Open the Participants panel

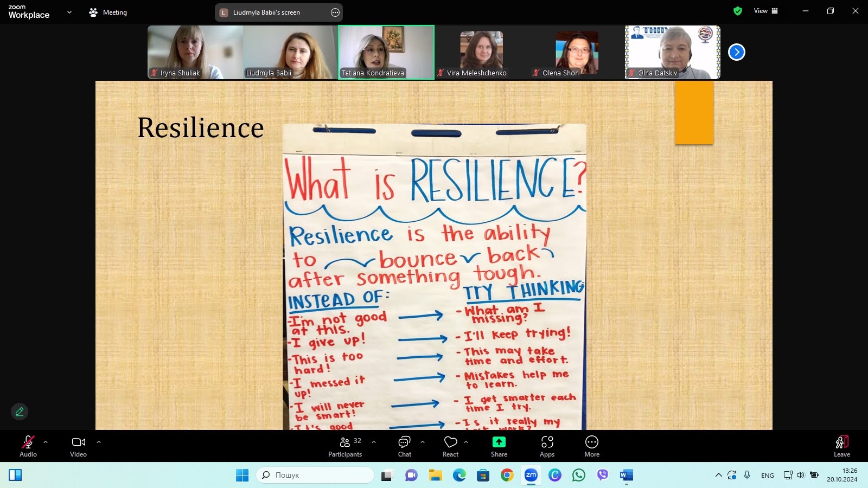pyautogui.click(x=345, y=446)
